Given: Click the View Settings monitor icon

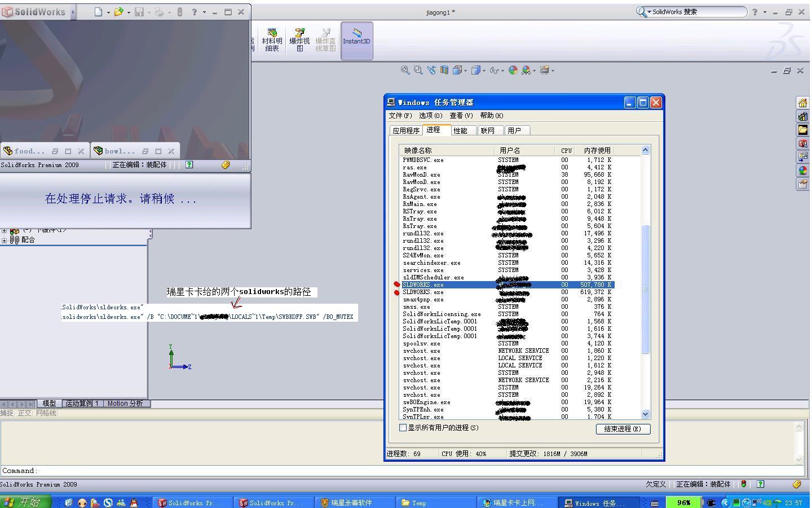Looking at the screenshot, I should point(544,70).
